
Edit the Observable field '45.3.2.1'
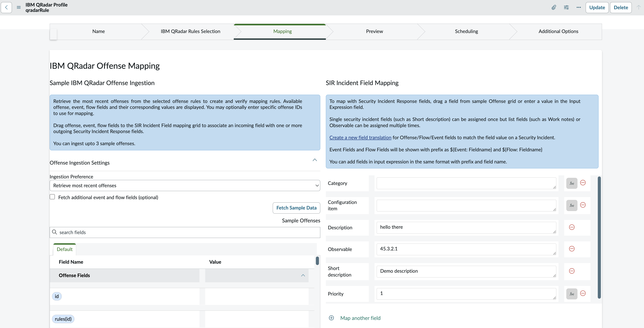(x=466, y=249)
